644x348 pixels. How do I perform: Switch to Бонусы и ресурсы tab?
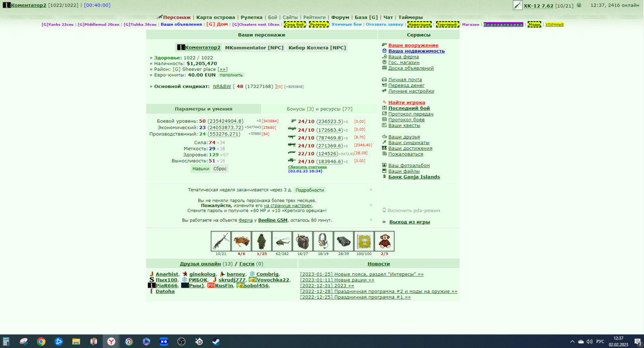[x=319, y=109]
